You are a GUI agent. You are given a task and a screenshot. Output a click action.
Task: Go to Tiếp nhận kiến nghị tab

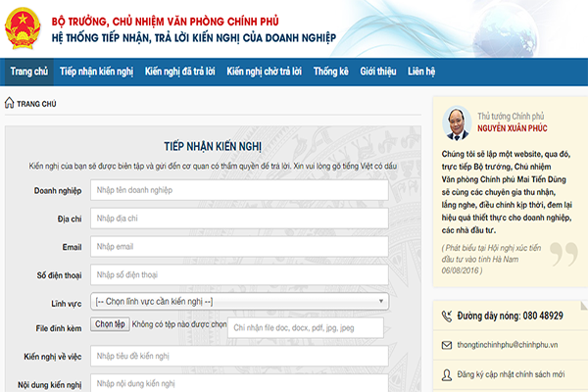pyautogui.click(x=95, y=72)
